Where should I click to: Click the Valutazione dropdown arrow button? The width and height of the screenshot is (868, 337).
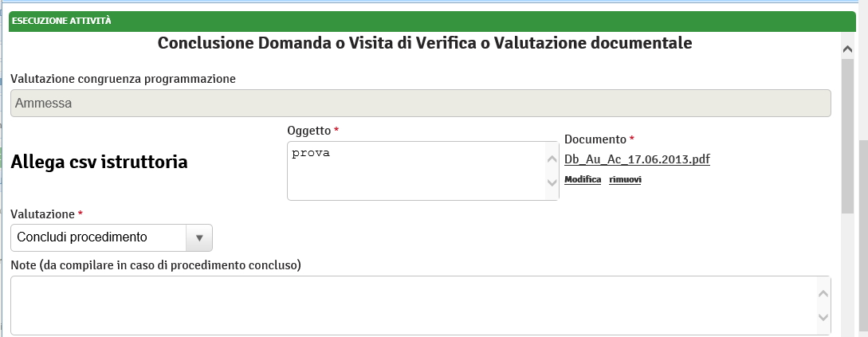coord(199,237)
